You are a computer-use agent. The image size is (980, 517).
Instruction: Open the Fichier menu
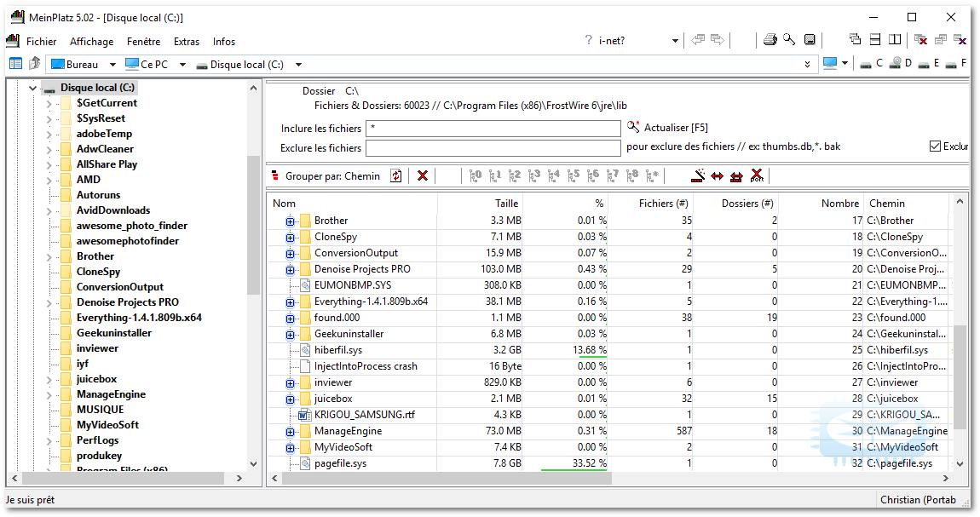pyautogui.click(x=41, y=41)
